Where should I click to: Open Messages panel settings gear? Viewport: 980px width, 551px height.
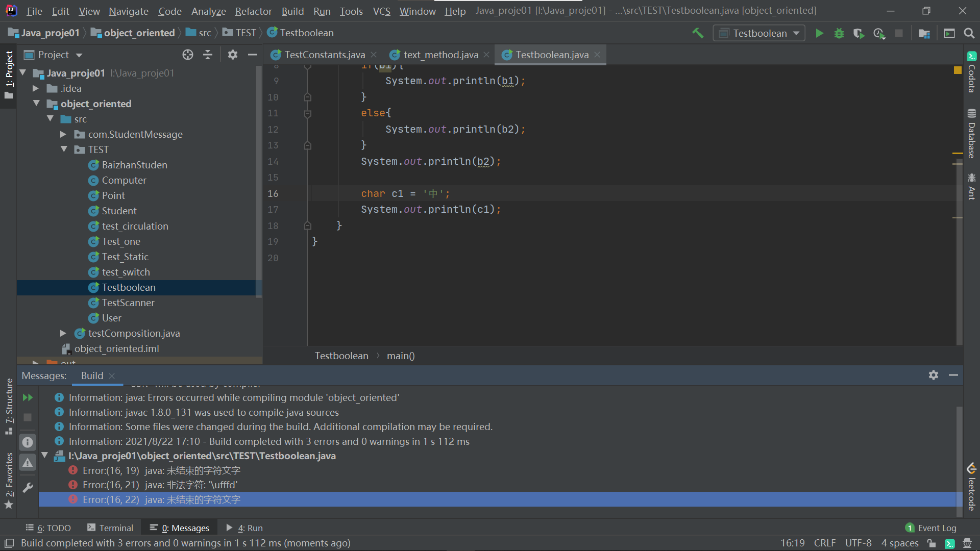pyautogui.click(x=934, y=375)
